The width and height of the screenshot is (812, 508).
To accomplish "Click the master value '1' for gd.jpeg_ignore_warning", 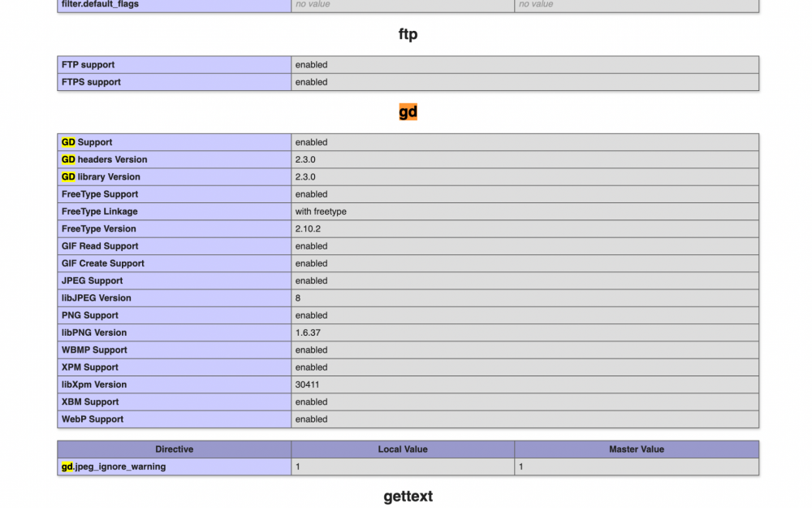I will pos(521,467).
